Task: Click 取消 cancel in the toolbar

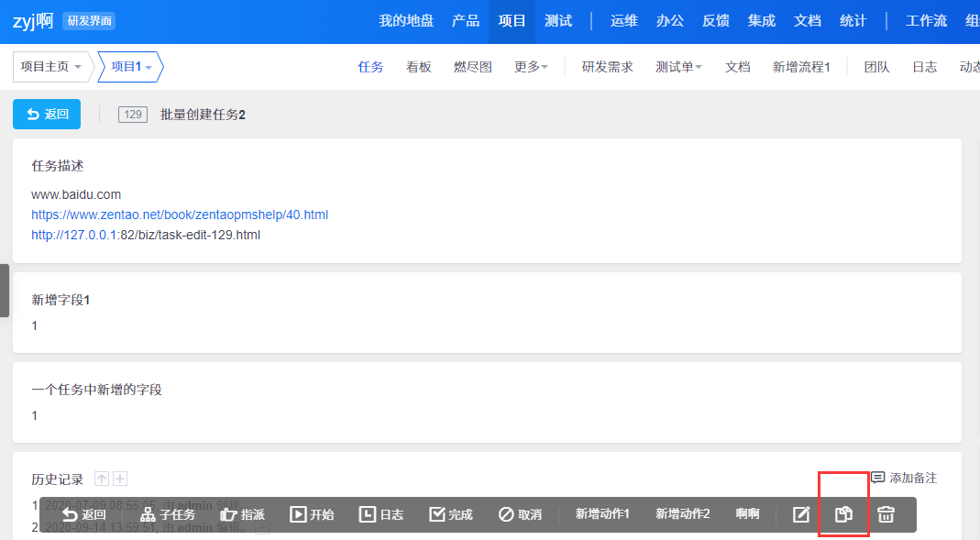Action: click(520, 514)
